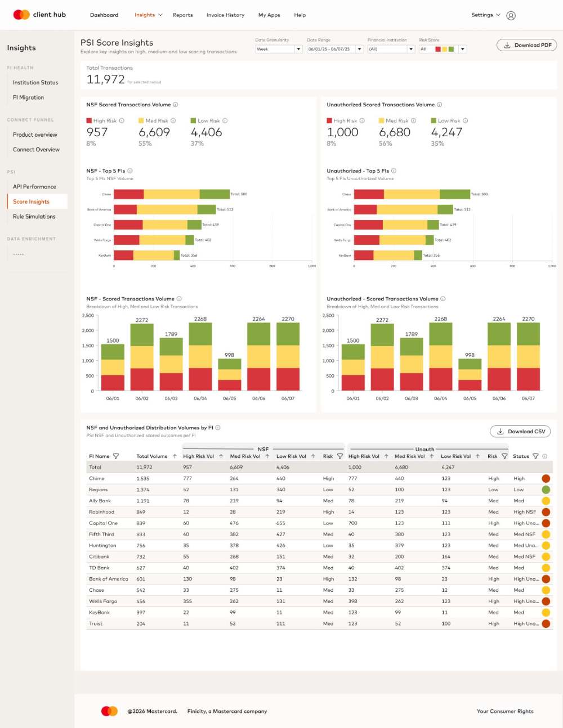Screen dimensions: 563x728
Task: Open the Status column filter
Action: tap(535, 456)
